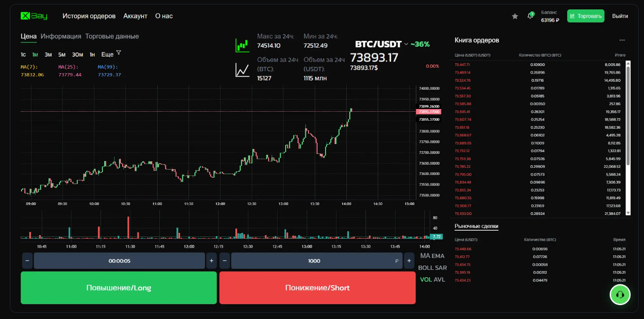The width and height of the screenshot is (644, 319).
Task: Go to 'Аккаунт' page
Action: tap(135, 16)
